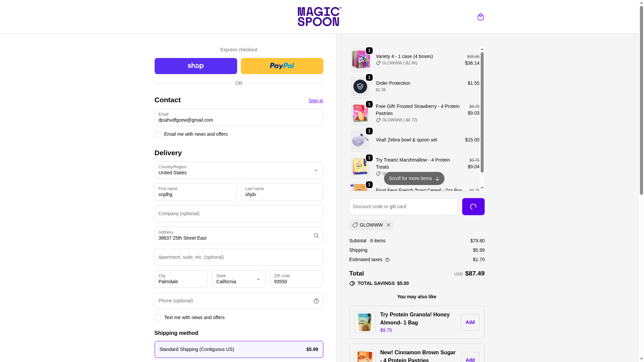The height and width of the screenshot is (362, 644).
Task: Pay with Shop Pay express checkout
Action: point(196,66)
